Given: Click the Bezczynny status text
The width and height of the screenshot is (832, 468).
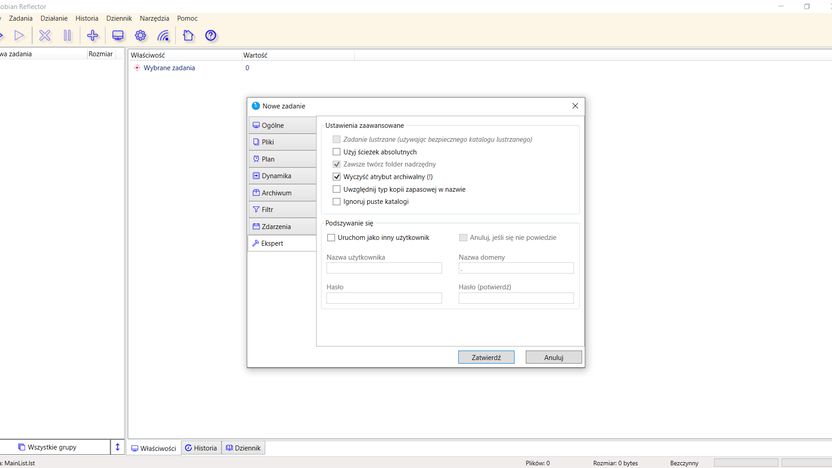Looking at the screenshot, I should [684, 463].
